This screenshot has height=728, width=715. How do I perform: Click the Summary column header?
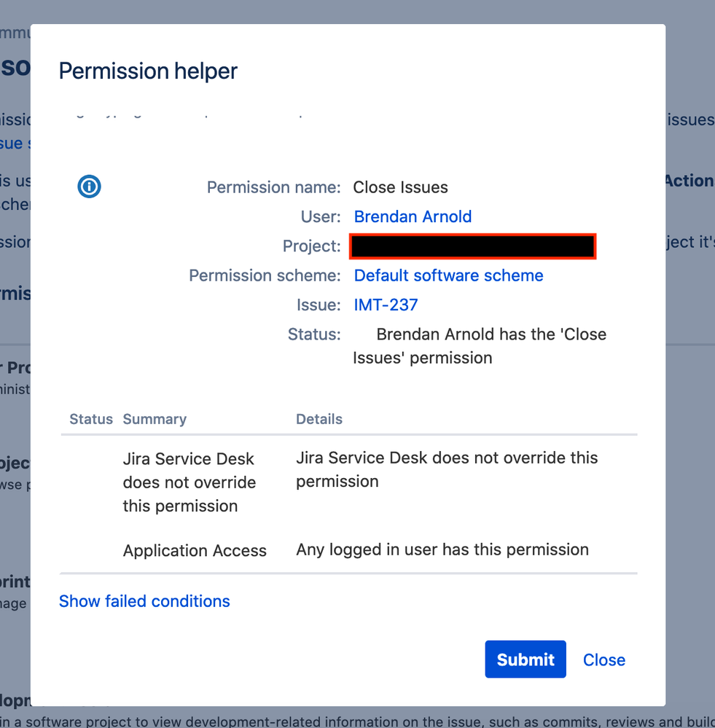tap(155, 419)
